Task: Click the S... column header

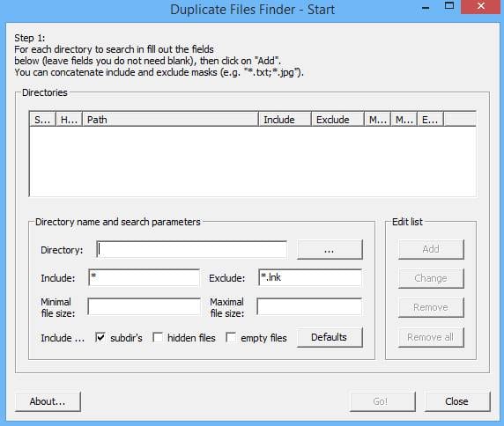Action: 42,120
